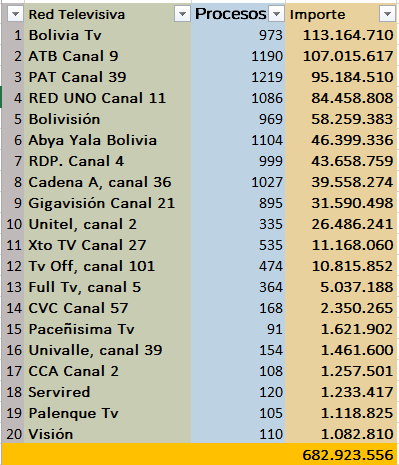Select the RED UNO Canal 11 cell

[x=108, y=98]
